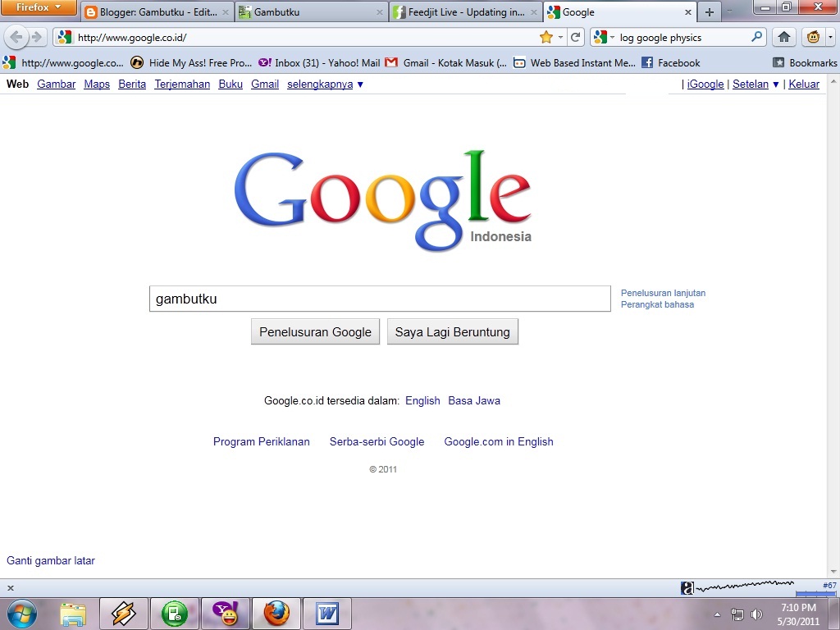Open the iGoogle link

(705, 84)
